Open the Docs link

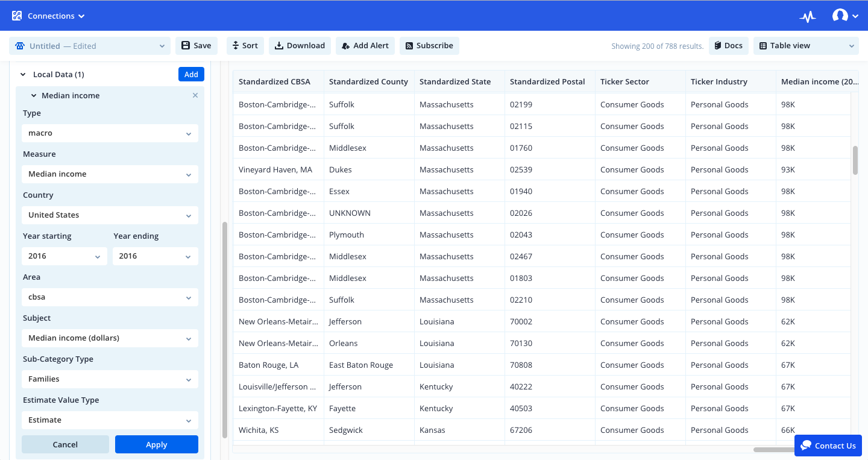pyautogui.click(x=729, y=46)
